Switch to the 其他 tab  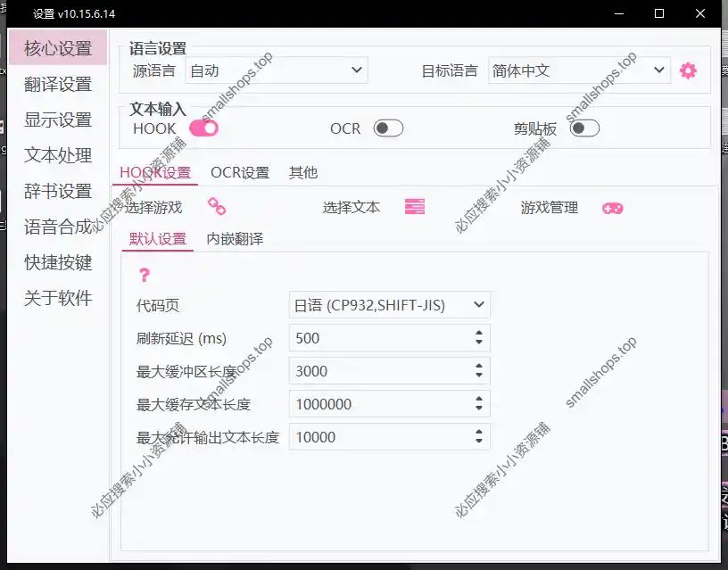[x=302, y=172]
